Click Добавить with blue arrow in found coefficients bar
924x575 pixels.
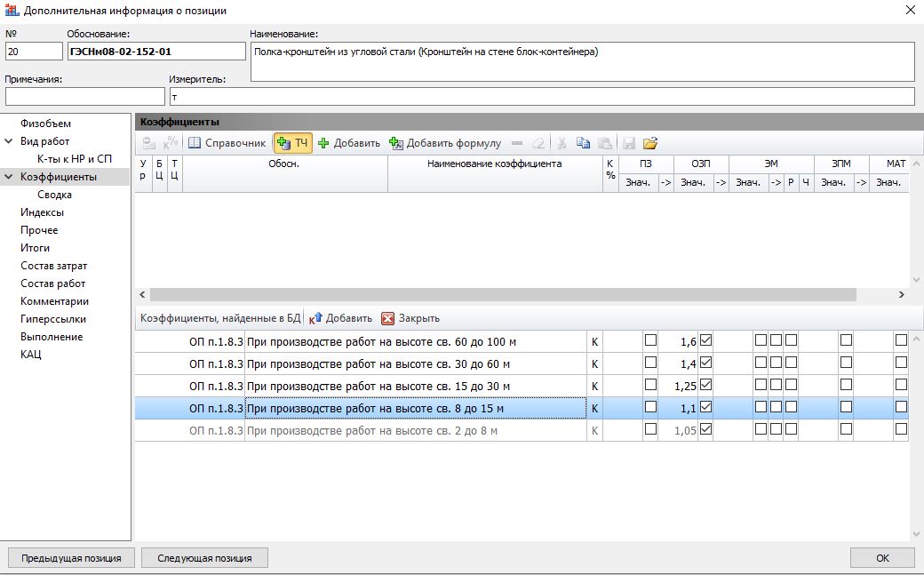(x=341, y=318)
